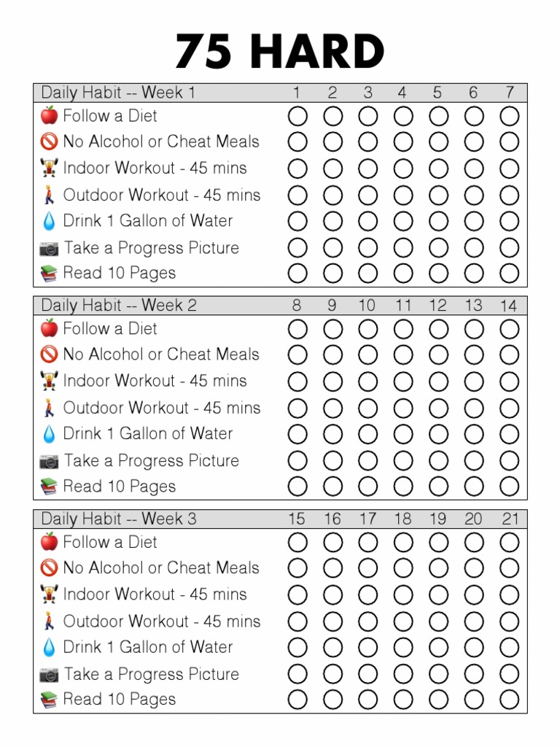560x747 pixels.
Task: Click the water droplet icon in Week 3
Action: tap(49, 647)
